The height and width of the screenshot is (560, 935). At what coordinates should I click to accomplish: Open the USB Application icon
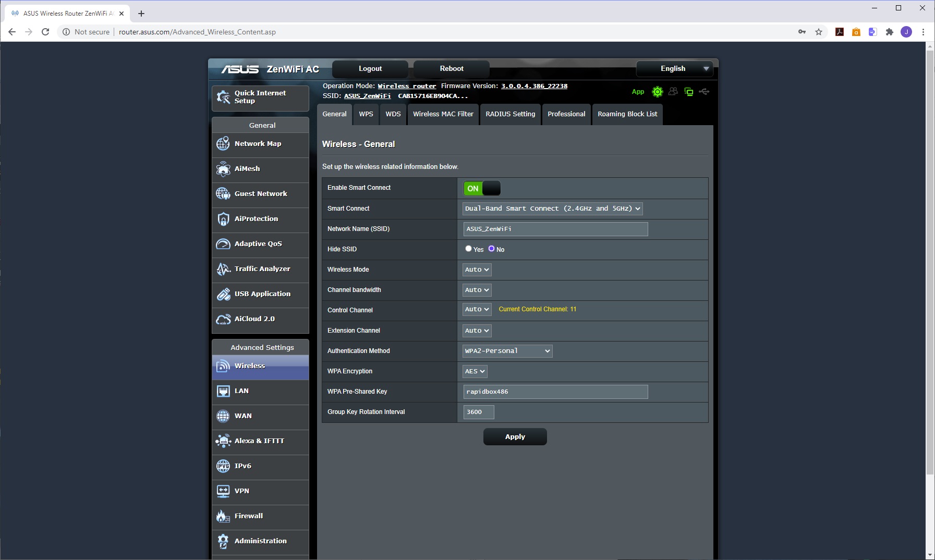[x=223, y=294]
